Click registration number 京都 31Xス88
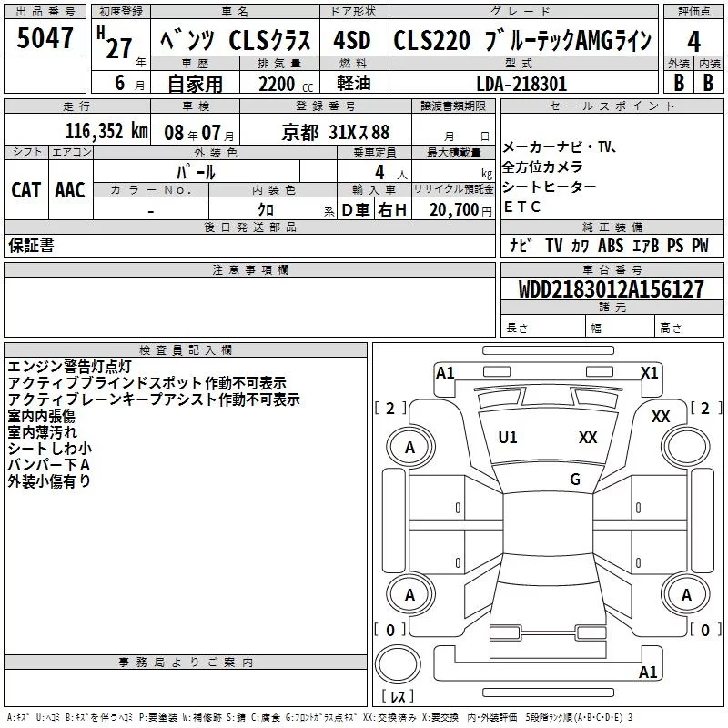 pyautogui.click(x=336, y=133)
